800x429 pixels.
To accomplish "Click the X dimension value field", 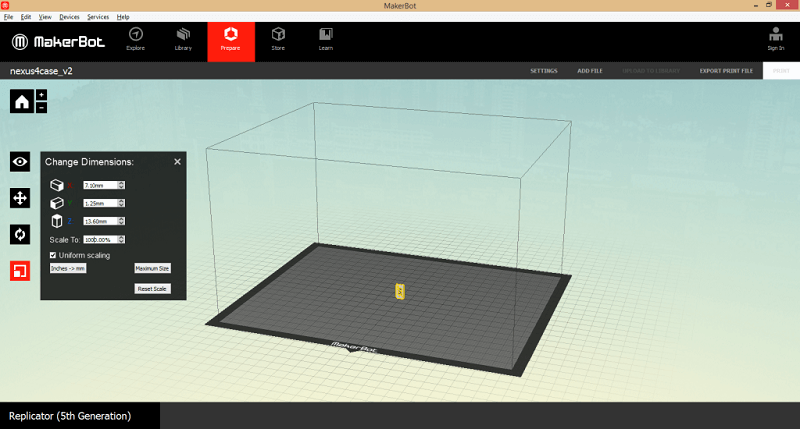I will click(x=101, y=185).
